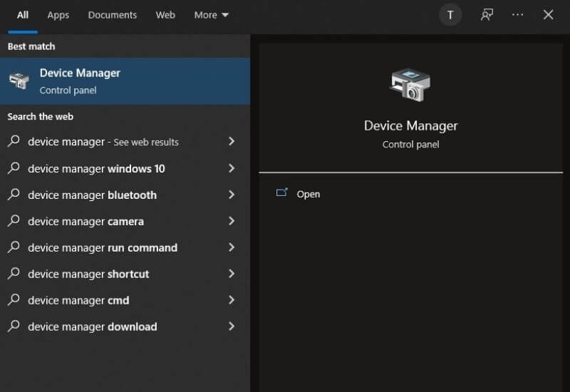Screen dimensions: 570x392
Task: Select device manager cmd suggestion
Action: click(78, 300)
